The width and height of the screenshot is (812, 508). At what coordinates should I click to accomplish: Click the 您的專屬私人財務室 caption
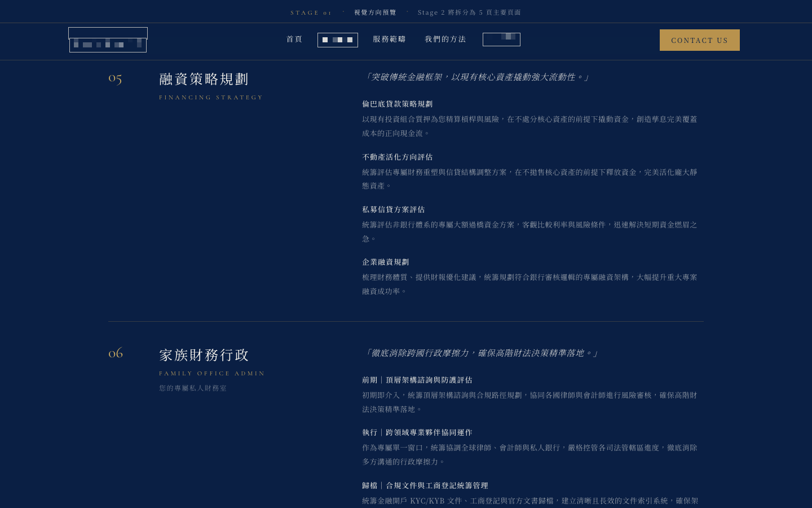(193, 388)
